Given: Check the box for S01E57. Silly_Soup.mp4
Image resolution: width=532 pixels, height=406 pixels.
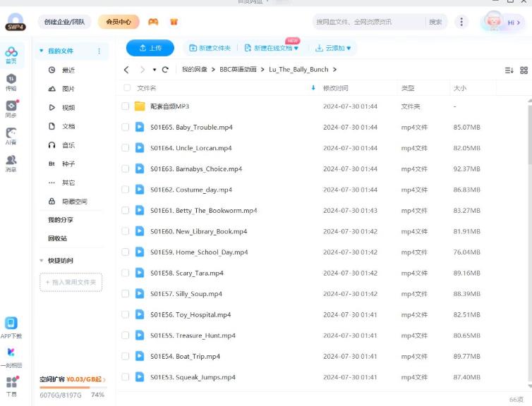Looking at the screenshot, I should (125, 293).
